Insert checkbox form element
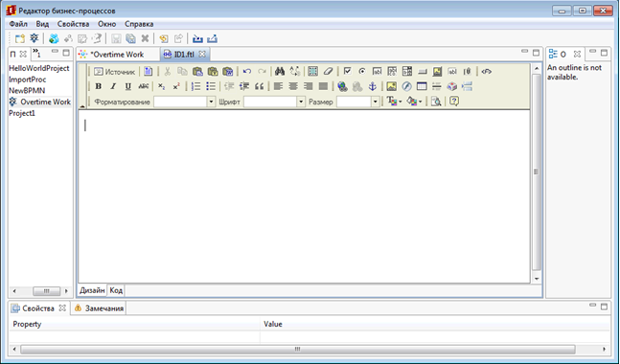This screenshot has width=620, height=364. point(347,71)
